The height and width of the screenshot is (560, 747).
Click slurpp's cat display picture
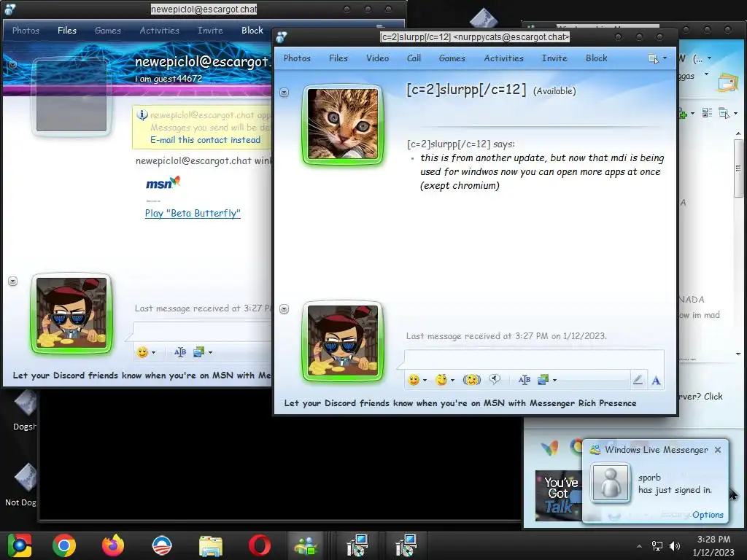(343, 124)
